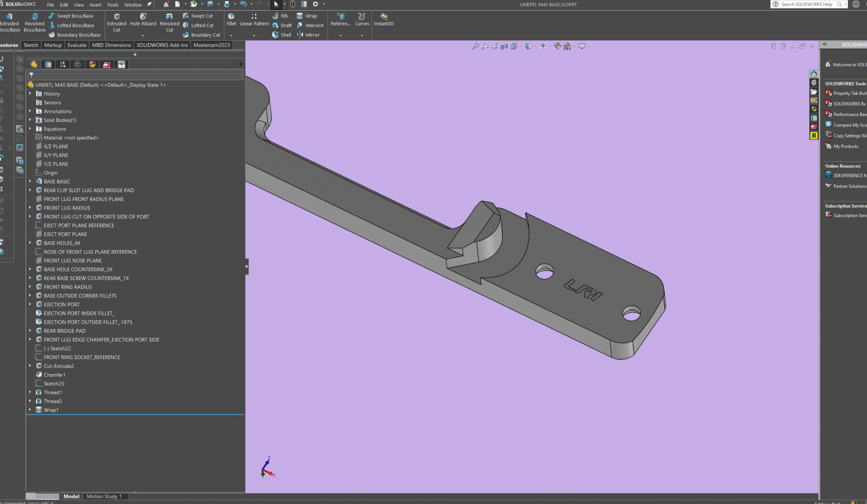
Task: Open File Explorer tab in task pane
Action: pos(814,92)
